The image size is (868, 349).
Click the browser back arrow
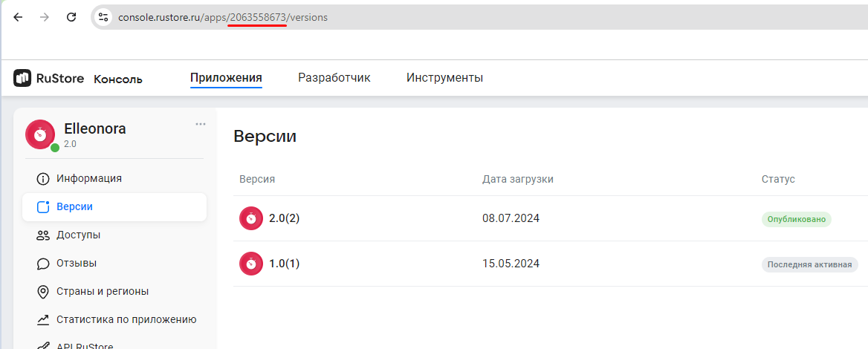pyautogui.click(x=18, y=17)
